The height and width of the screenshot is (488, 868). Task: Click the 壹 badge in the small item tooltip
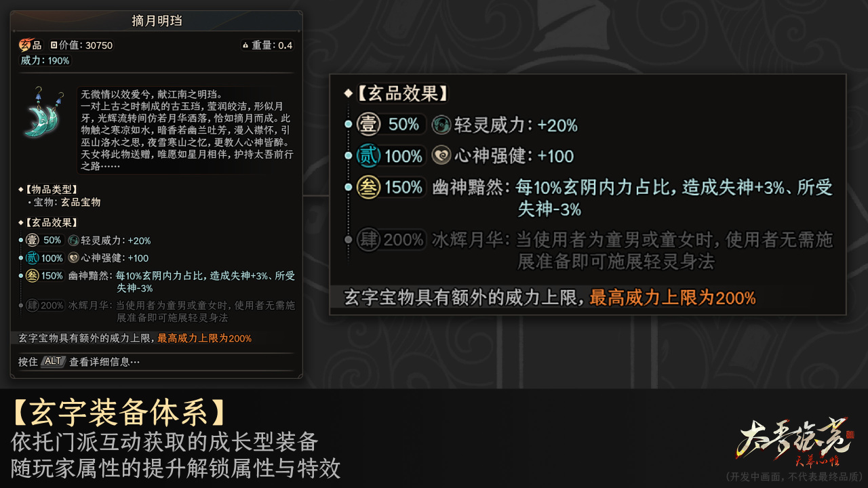[x=31, y=240]
